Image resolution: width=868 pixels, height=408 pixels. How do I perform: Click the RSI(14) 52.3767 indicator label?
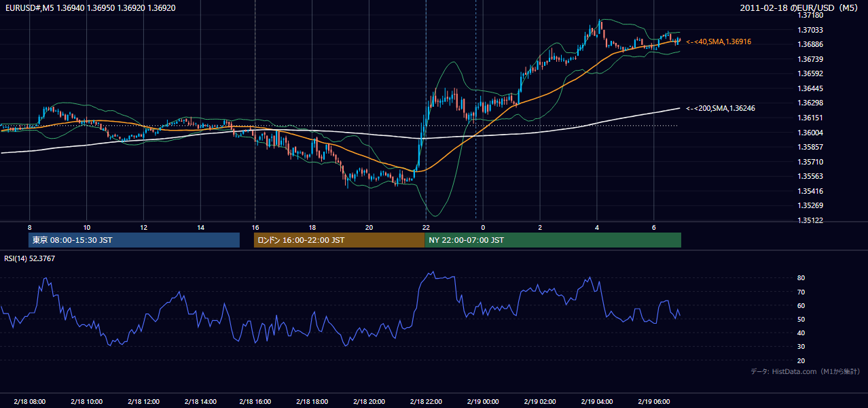29,258
